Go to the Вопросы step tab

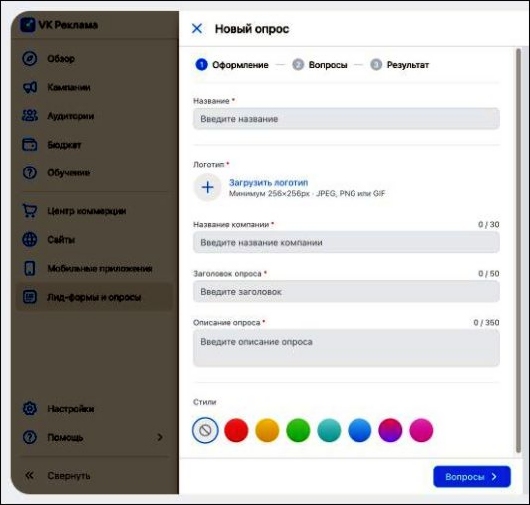[320, 65]
